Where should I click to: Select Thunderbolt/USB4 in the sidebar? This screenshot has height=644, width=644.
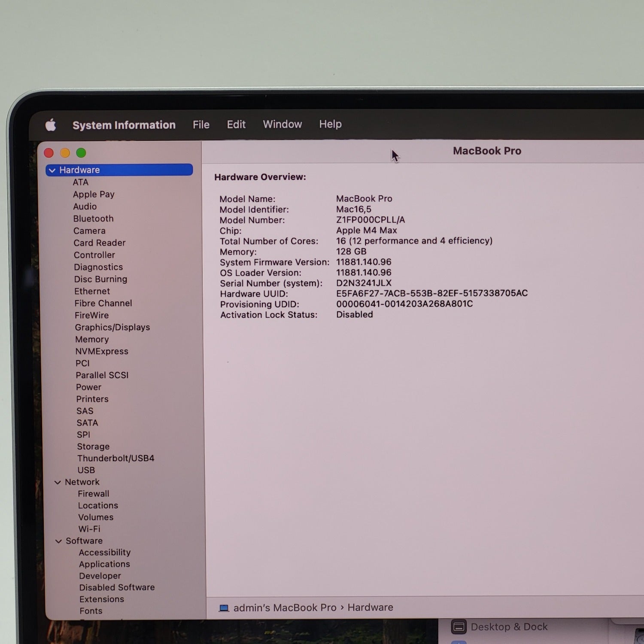point(116,458)
